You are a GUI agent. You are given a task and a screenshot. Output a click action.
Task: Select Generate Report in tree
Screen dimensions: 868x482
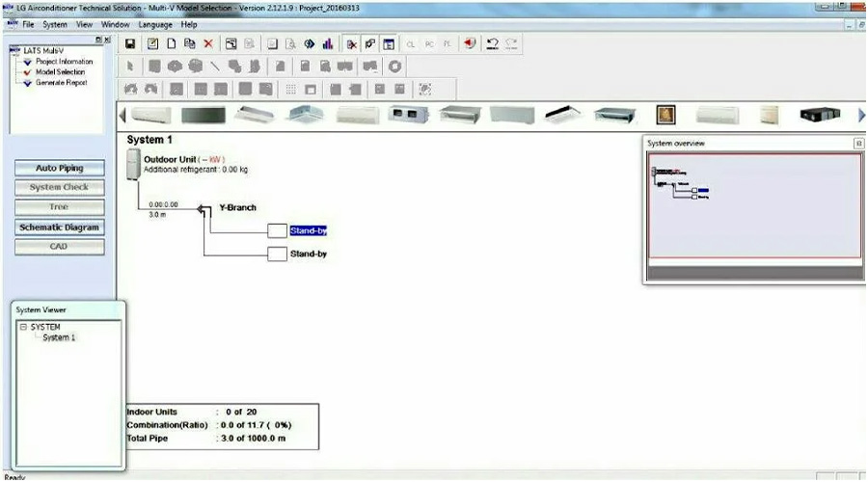[x=62, y=83]
